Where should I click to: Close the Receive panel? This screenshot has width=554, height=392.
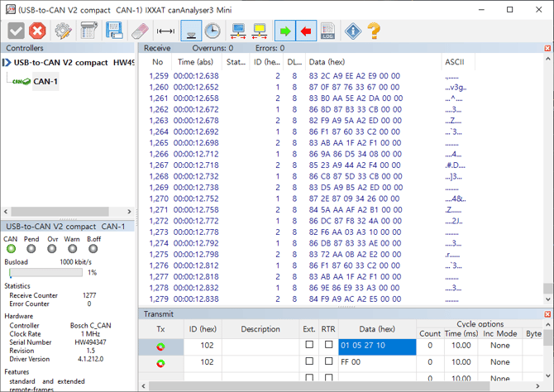[547, 49]
